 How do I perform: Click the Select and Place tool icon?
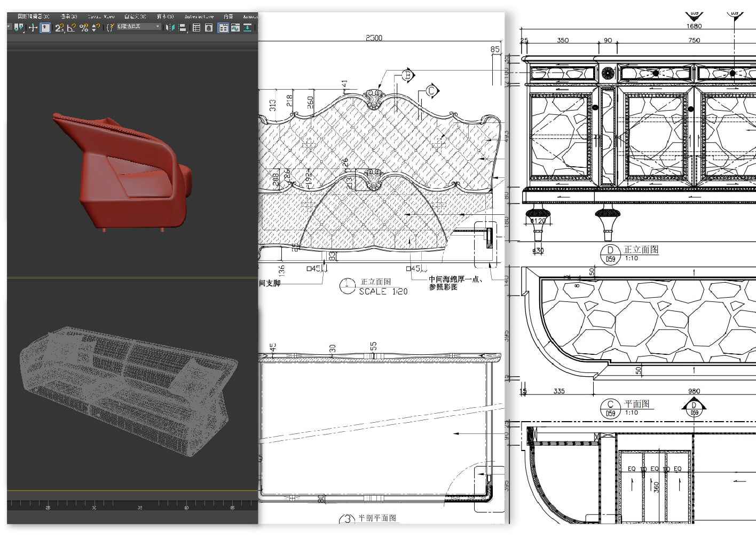tap(19, 28)
